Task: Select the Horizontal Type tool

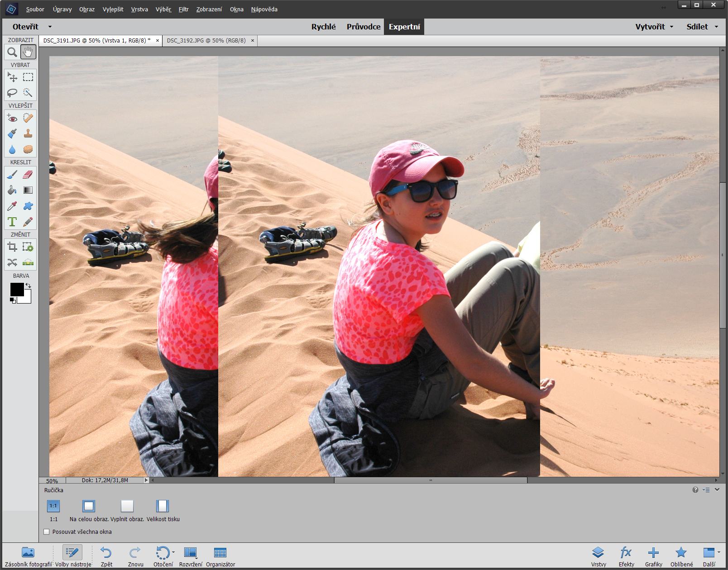Action: pos(12,222)
